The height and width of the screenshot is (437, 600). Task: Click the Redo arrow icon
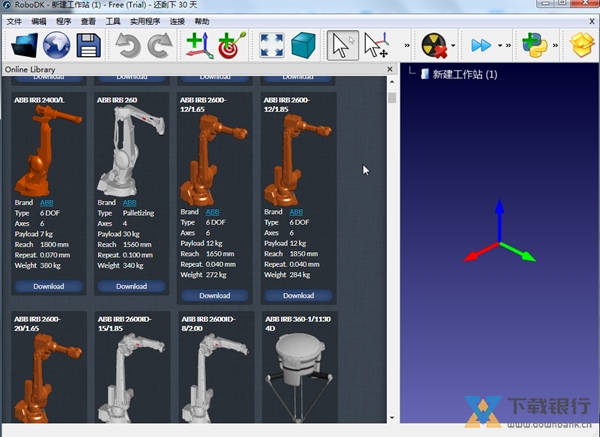click(x=159, y=44)
